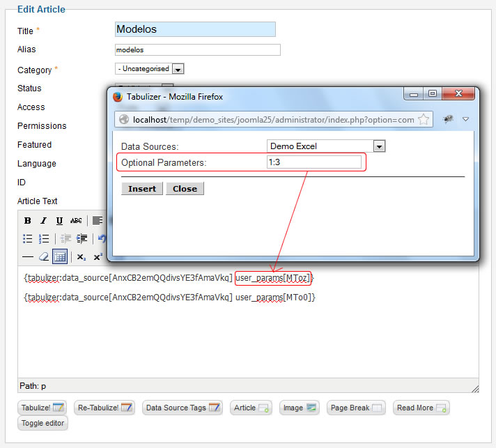
Task: Open the Data Sources dropdown
Action: click(379, 146)
